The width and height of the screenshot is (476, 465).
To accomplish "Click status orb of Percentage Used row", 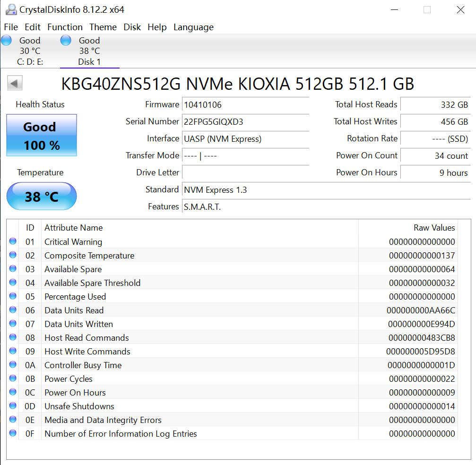I will pyautogui.click(x=13, y=296).
